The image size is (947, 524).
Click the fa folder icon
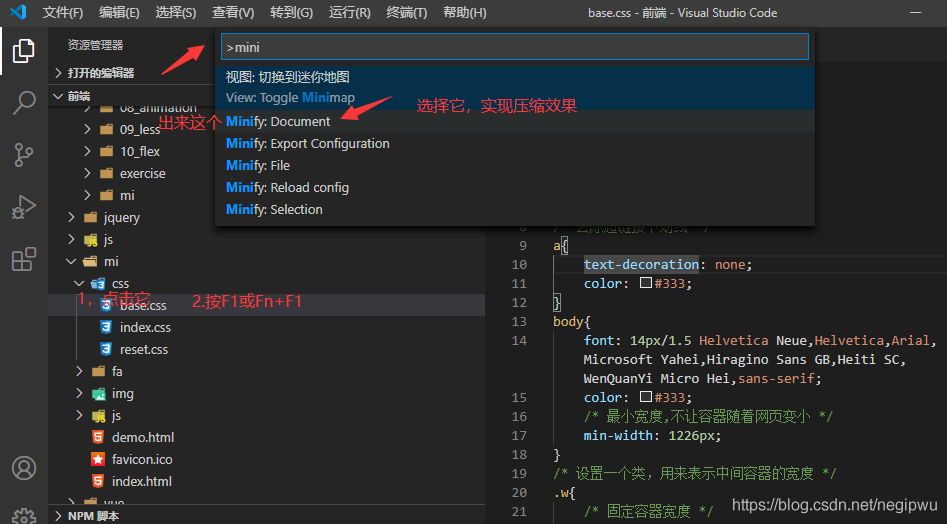click(98, 371)
